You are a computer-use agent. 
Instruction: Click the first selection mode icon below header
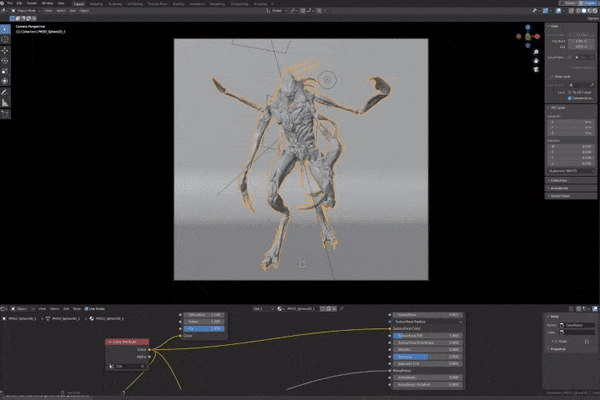(12, 18)
